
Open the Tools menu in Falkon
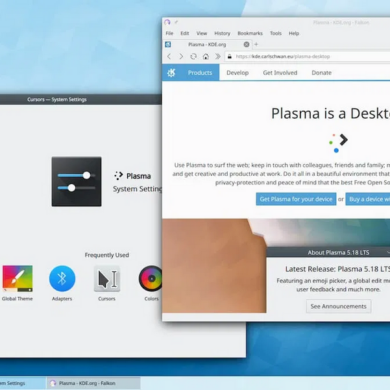click(x=276, y=33)
